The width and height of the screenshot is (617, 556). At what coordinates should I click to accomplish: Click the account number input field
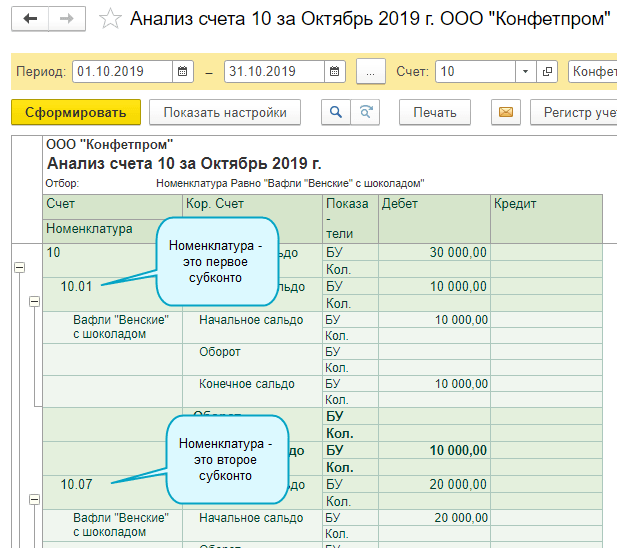(x=475, y=72)
